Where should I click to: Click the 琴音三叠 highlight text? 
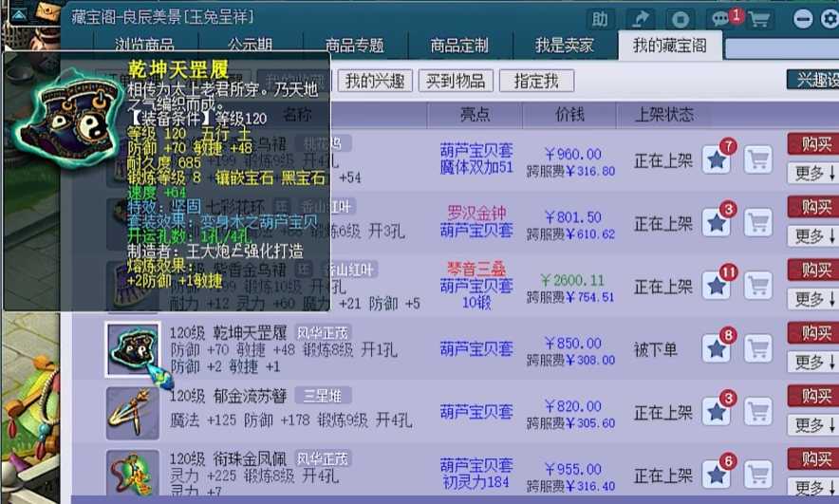coord(476,269)
